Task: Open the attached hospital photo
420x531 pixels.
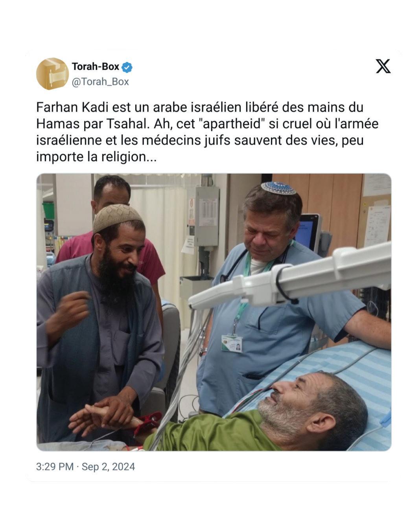Action: (214, 312)
